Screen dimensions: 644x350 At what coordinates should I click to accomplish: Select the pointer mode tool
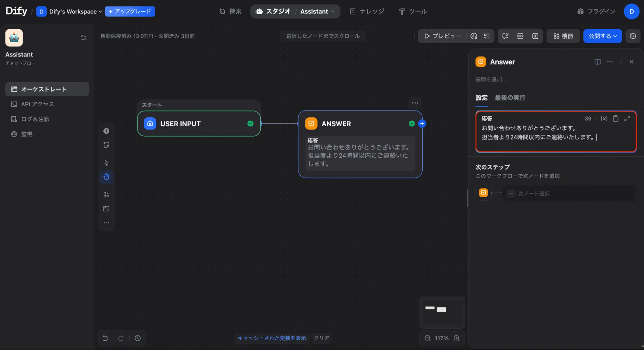click(x=106, y=163)
